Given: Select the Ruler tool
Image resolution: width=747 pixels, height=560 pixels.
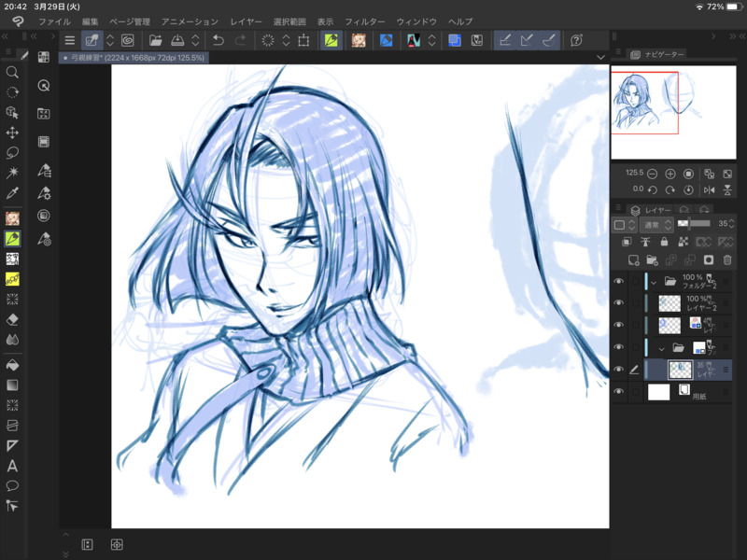Looking at the screenshot, I should (x=12, y=446).
